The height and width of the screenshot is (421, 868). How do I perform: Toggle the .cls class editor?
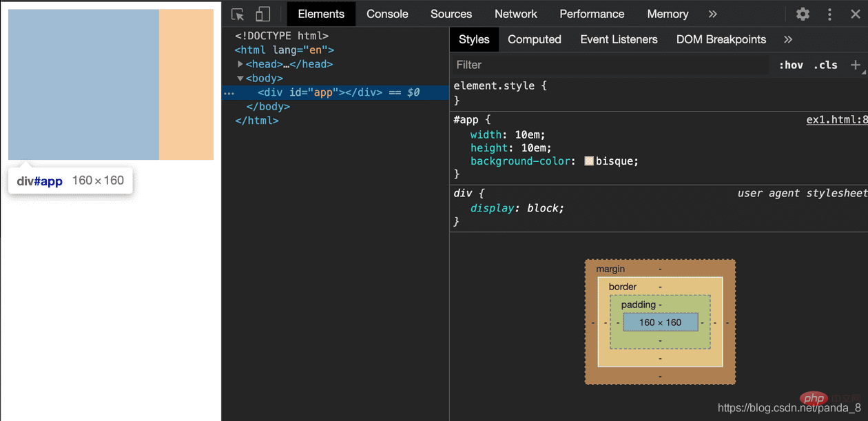click(x=825, y=65)
